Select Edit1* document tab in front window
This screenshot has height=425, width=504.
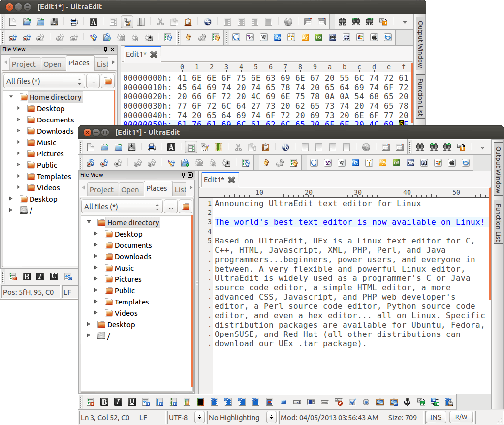coord(214,179)
